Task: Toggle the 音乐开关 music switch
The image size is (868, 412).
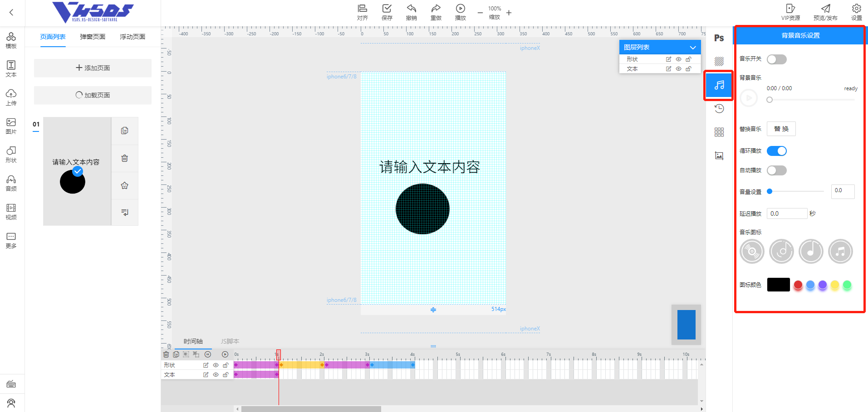Action: click(x=777, y=59)
